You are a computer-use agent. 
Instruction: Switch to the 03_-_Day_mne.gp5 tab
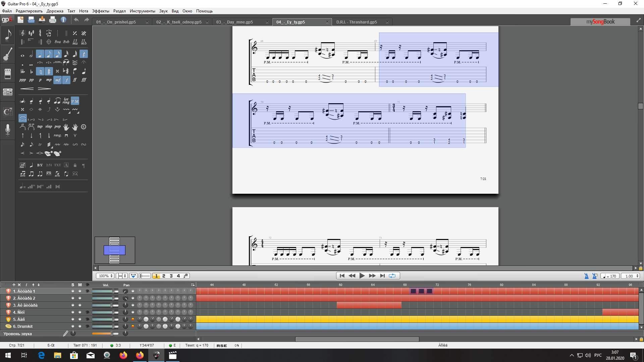click(x=234, y=22)
